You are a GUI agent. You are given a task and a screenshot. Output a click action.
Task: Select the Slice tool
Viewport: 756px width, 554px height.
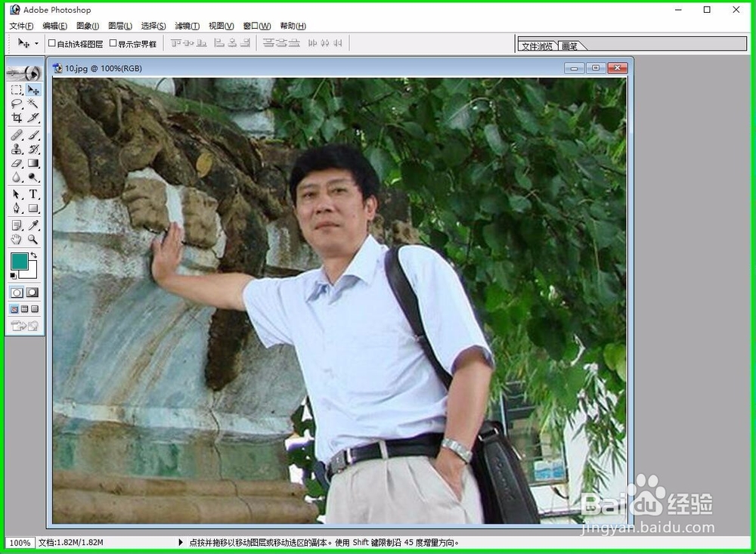click(33, 117)
